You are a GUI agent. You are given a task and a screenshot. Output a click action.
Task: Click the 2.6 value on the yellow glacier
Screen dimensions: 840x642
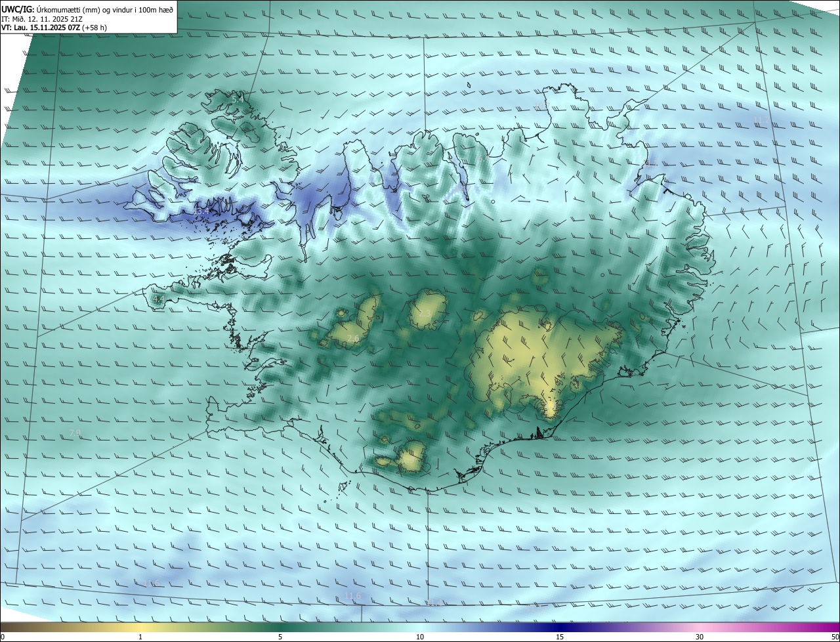pyautogui.click(x=353, y=339)
